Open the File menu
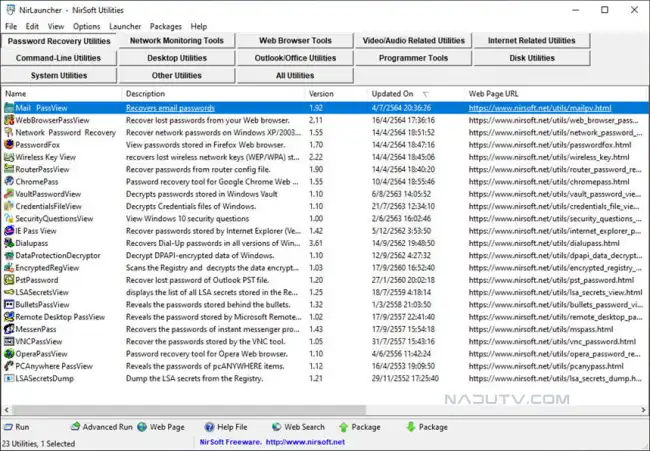650x451 pixels. click(x=11, y=27)
